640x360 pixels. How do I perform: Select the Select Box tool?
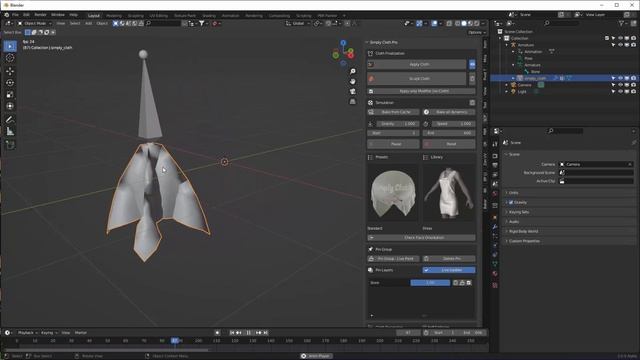point(10,46)
